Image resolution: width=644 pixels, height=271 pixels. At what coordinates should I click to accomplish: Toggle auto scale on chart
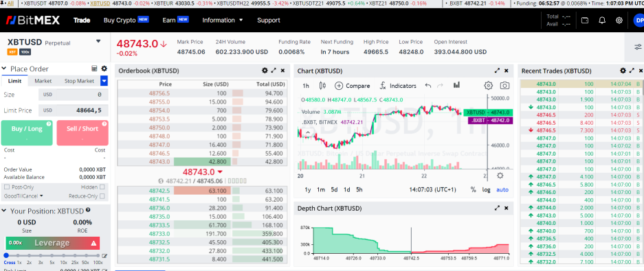pyautogui.click(x=502, y=189)
